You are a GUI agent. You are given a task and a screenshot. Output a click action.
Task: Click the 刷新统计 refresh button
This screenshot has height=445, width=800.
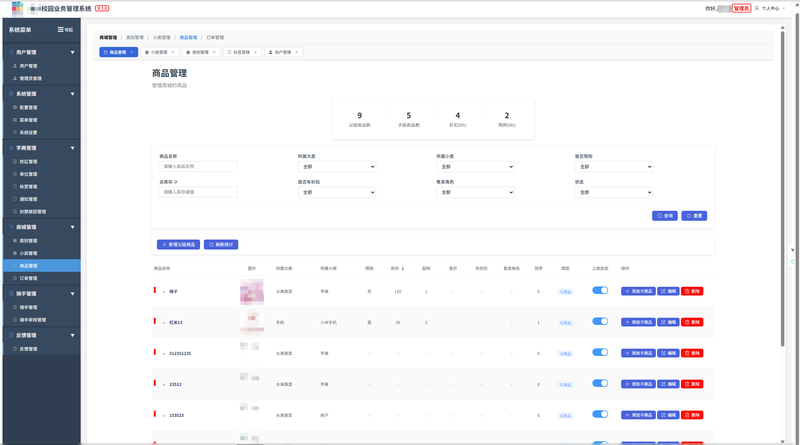point(221,244)
